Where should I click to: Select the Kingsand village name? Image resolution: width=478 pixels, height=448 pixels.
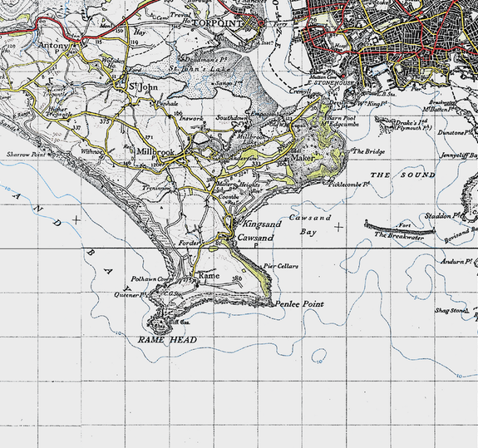click(x=262, y=224)
